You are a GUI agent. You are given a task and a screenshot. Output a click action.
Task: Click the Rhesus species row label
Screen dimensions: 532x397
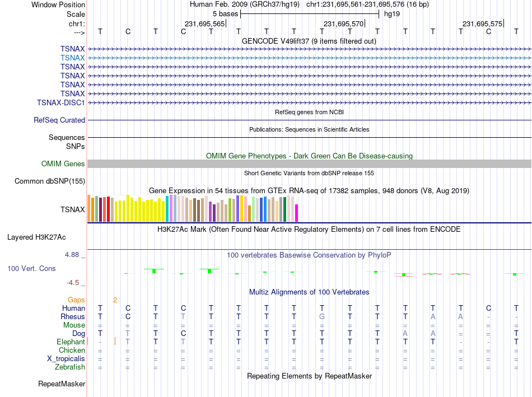coord(73,316)
